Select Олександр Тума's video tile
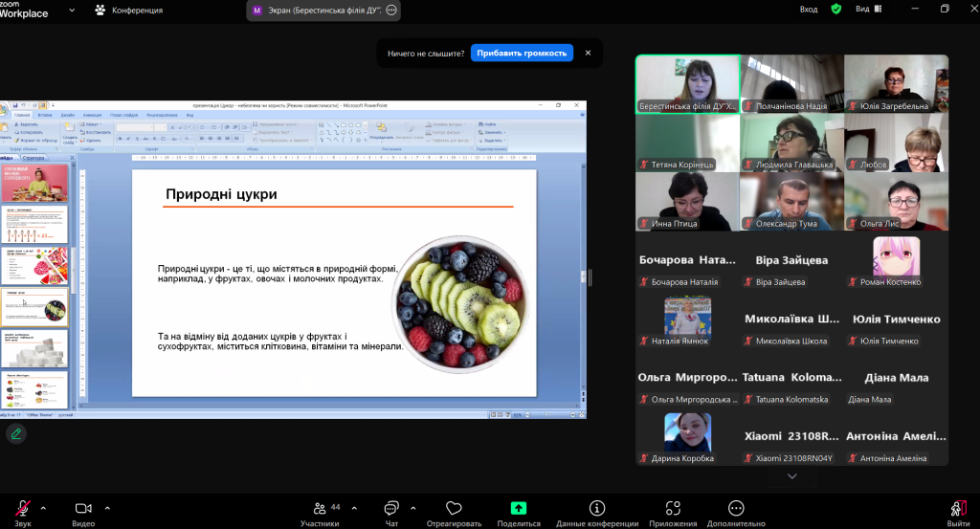This screenshot has height=529, width=980. [x=791, y=202]
